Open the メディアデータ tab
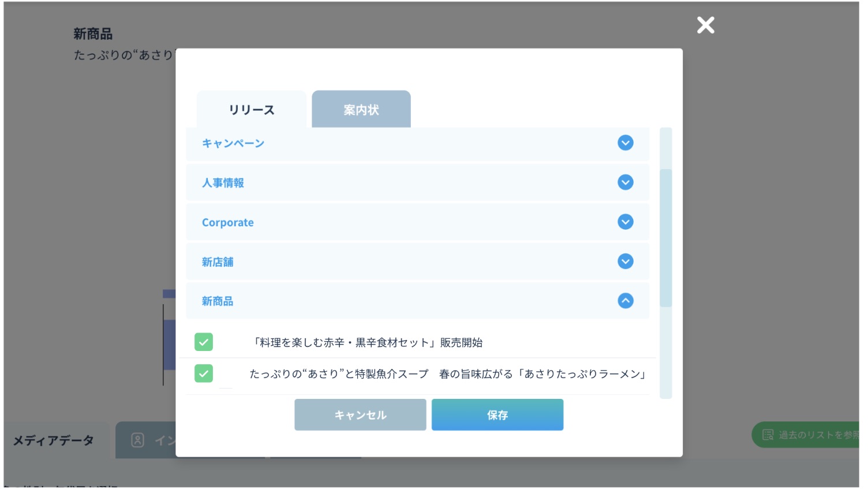The height and width of the screenshot is (493, 868). (54, 440)
